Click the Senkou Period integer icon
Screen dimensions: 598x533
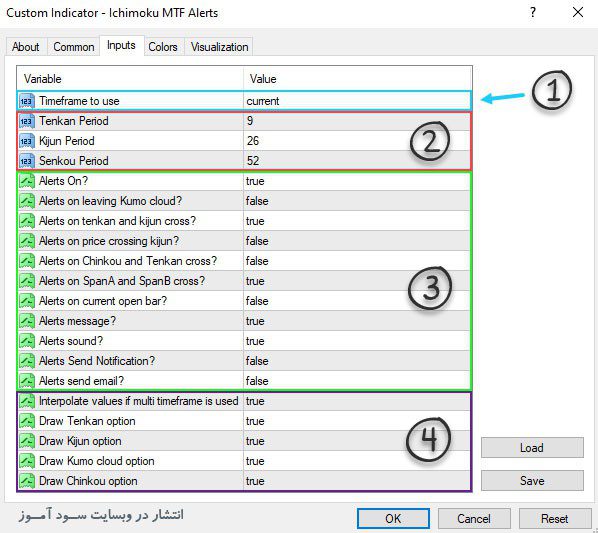pos(27,161)
